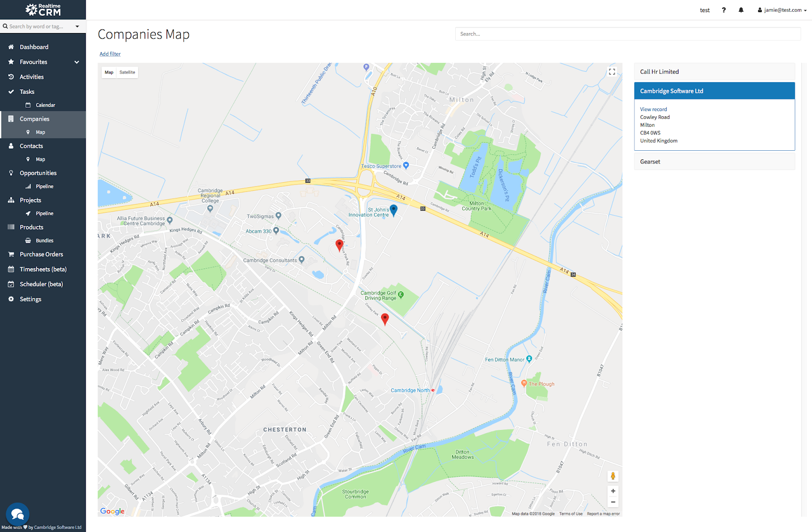Focus the companies Search field
Viewport: 812px width, 532px height.
click(628, 34)
